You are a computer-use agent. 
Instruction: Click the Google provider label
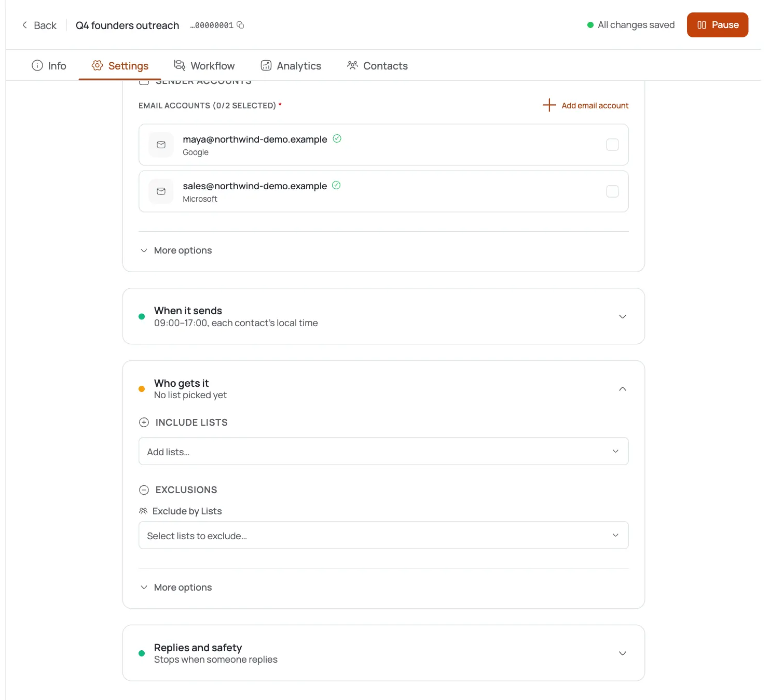[196, 152]
